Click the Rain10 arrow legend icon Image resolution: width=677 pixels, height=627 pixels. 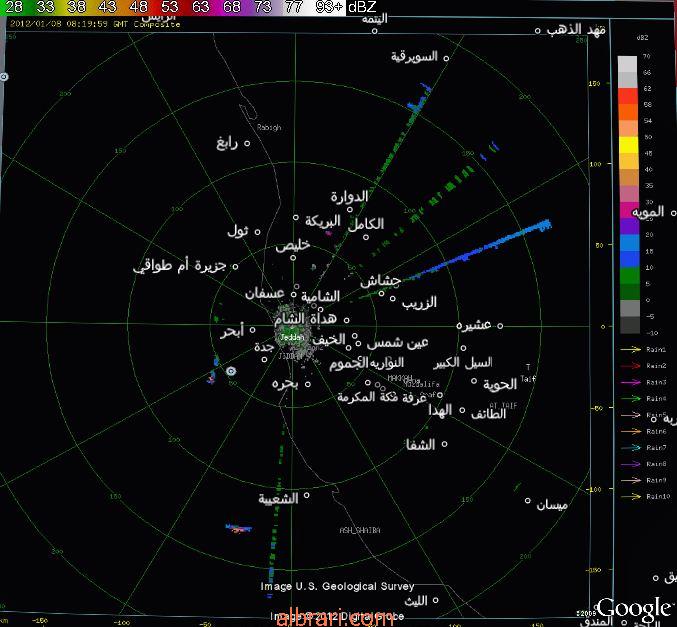[630, 497]
